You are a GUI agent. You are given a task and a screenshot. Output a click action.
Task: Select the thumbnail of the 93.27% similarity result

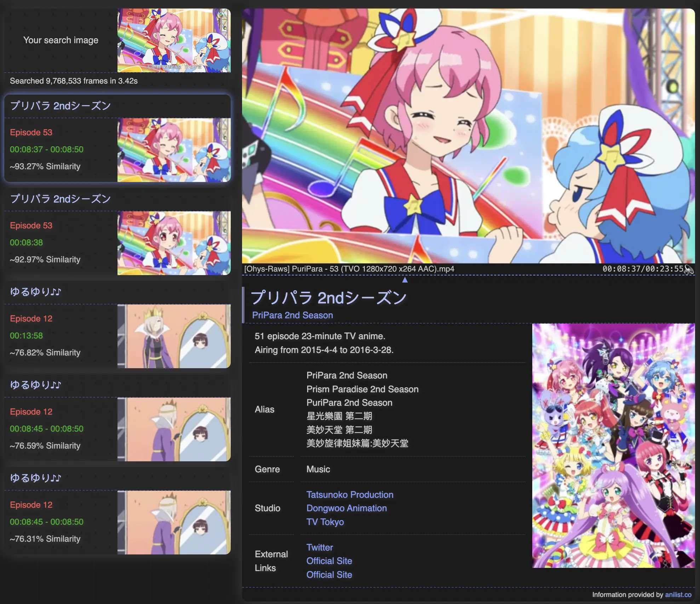click(x=174, y=150)
